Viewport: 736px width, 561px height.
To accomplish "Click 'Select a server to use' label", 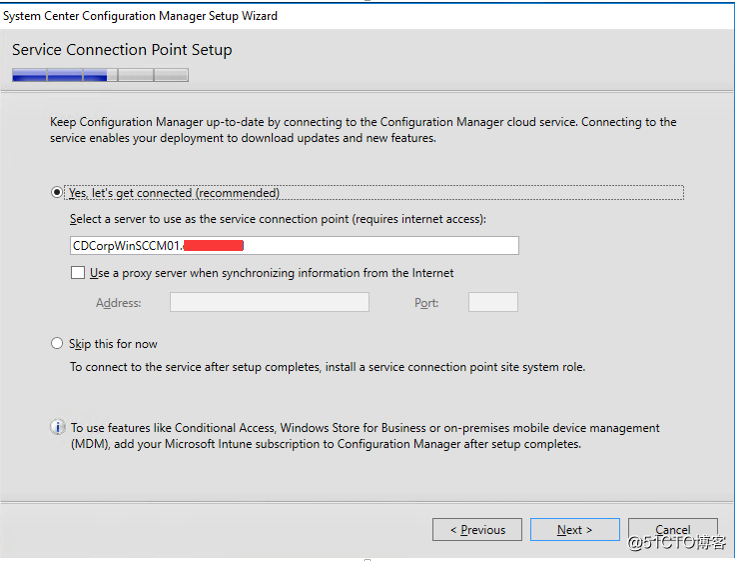I will pos(278,219).
